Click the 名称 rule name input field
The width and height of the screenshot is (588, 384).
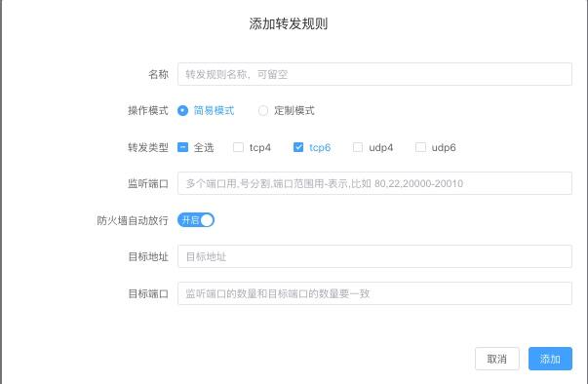pos(374,74)
